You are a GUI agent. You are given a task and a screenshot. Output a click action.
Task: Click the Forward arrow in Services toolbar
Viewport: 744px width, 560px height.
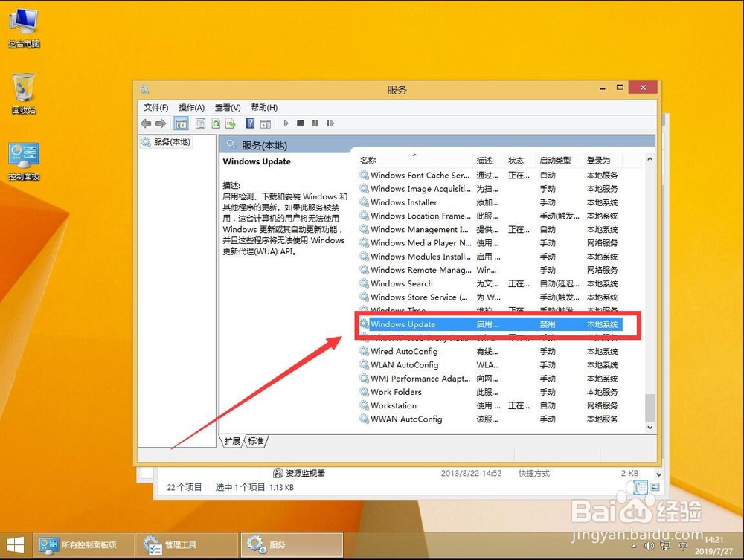[161, 123]
